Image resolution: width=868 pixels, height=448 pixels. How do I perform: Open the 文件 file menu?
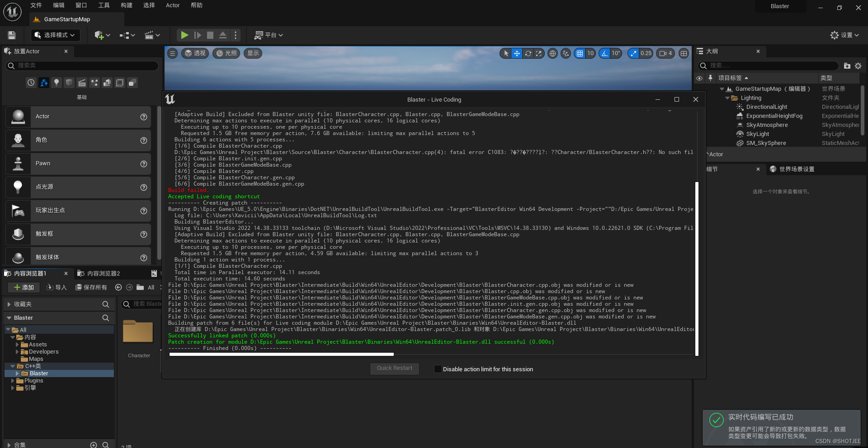point(36,5)
